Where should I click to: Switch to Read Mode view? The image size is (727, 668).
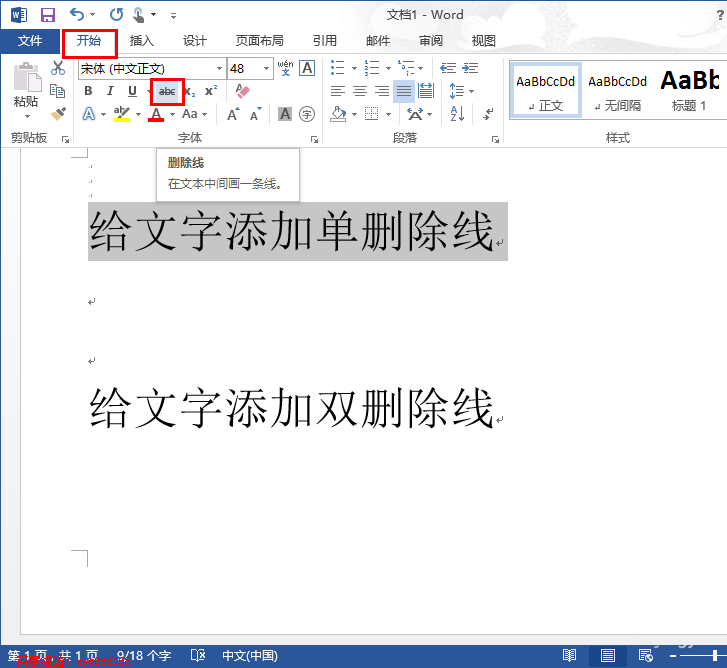point(569,655)
